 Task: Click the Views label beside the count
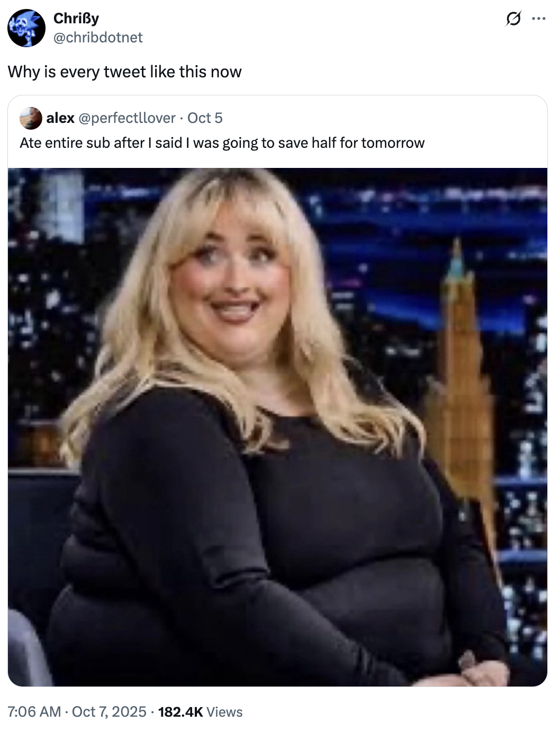(224, 711)
